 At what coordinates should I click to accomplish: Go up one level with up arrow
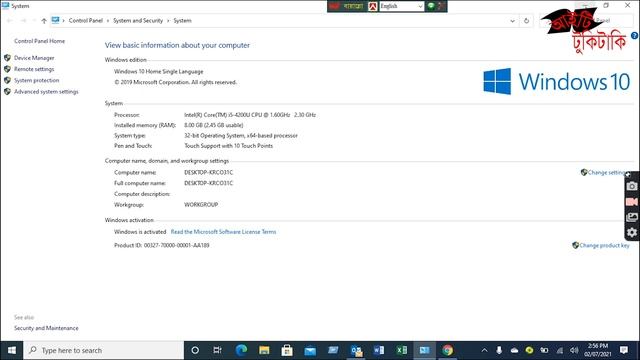click(x=44, y=21)
